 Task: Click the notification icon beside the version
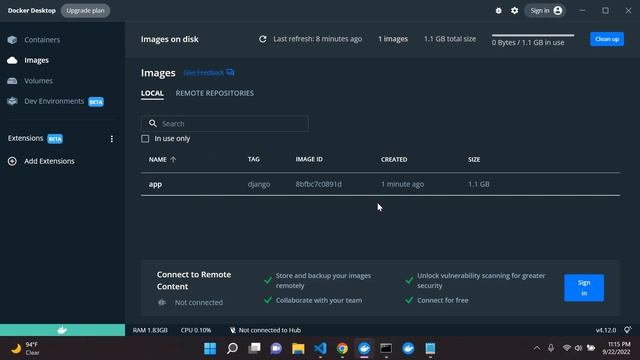pyautogui.click(x=627, y=330)
